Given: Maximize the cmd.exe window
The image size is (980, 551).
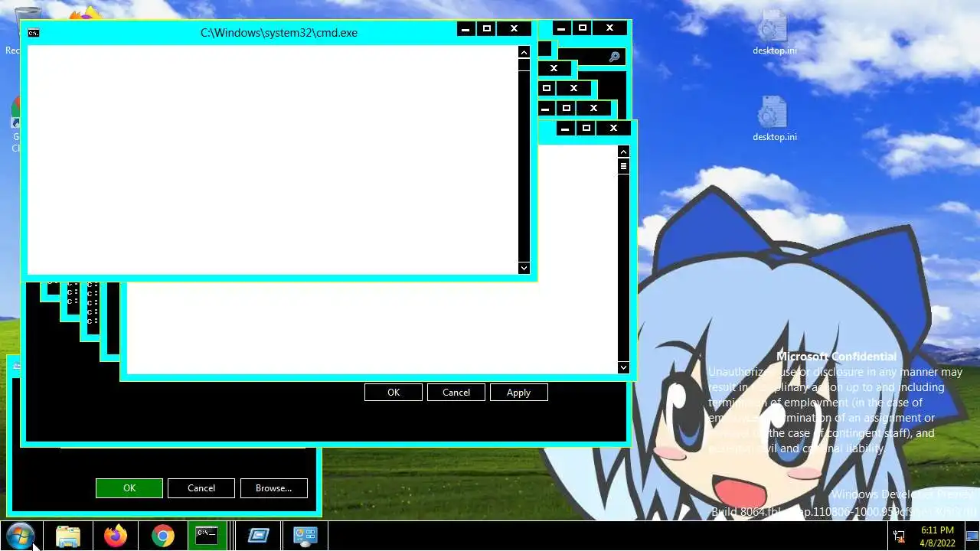Looking at the screenshot, I should pos(486,29).
